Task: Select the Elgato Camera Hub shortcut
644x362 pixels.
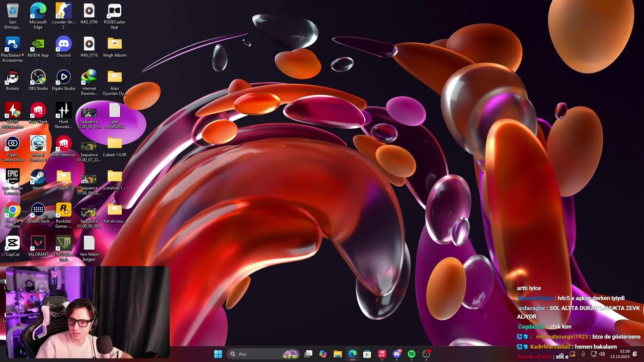Action: coord(13,149)
